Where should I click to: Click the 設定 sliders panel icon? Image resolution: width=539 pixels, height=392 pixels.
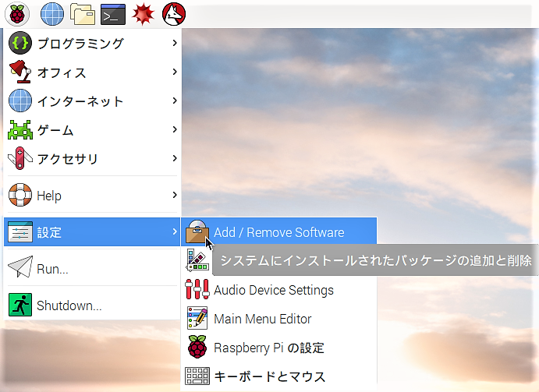coord(20,232)
